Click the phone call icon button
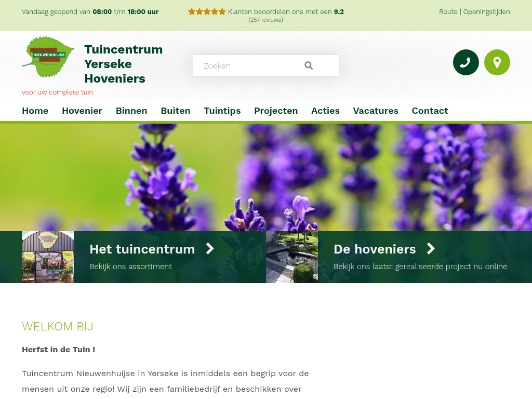 click(466, 62)
